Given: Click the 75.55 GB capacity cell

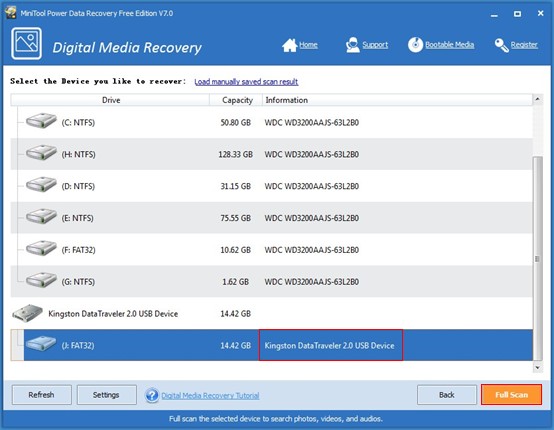Looking at the screenshot, I should pos(236,218).
